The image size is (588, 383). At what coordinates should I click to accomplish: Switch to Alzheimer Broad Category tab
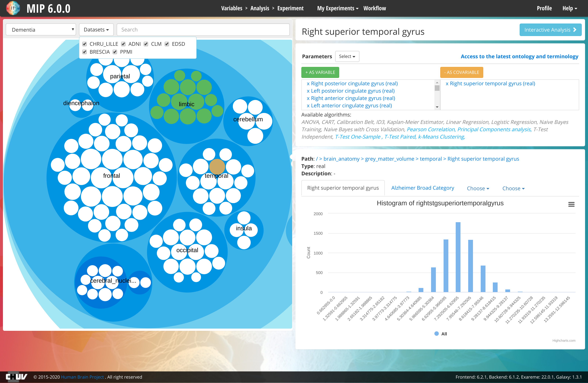coord(422,188)
